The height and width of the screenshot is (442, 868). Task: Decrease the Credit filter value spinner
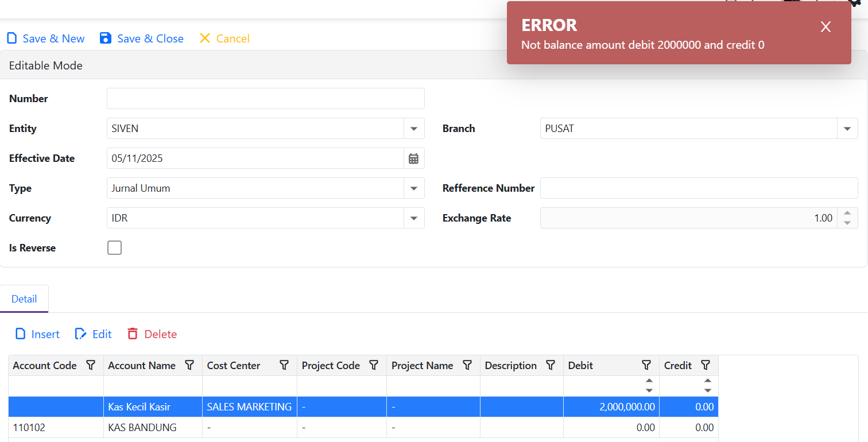tap(708, 391)
